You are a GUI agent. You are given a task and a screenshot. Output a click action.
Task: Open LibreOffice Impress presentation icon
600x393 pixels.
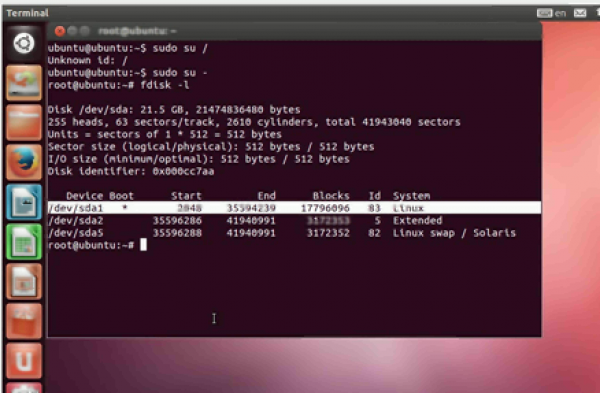coord(24,282)
